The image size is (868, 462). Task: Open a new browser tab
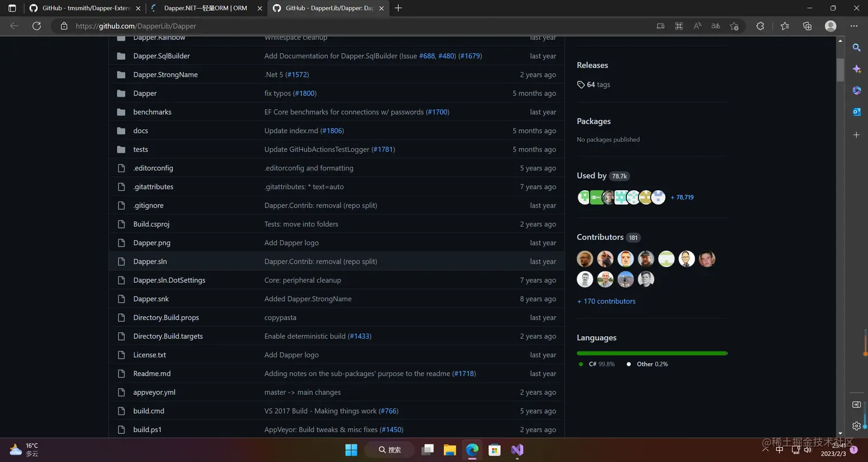[x=398, y=8]
